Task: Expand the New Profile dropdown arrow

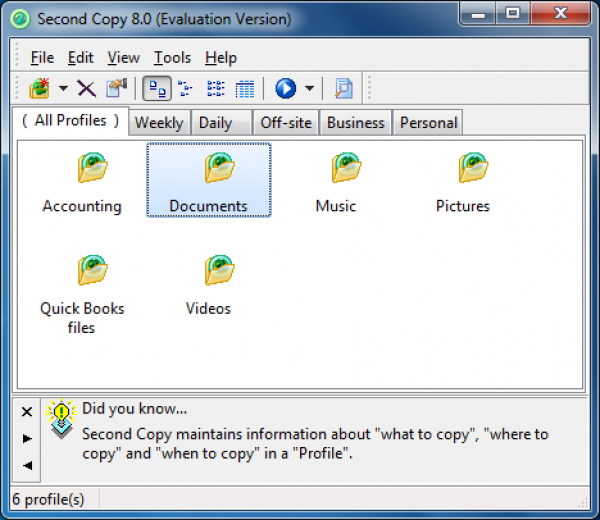Action: (64, 88)
